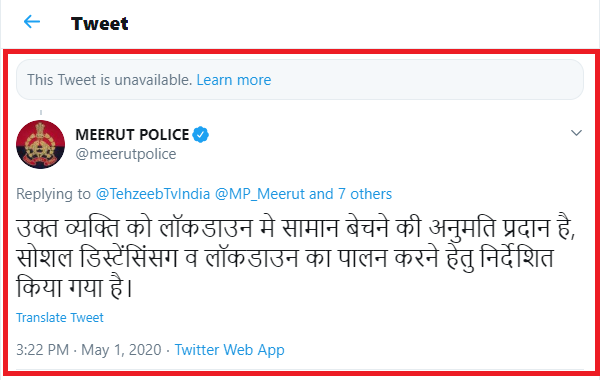Open the @MP_Meerut mention
This screenshot has width=602, height=380.
(x=260, y=194)
